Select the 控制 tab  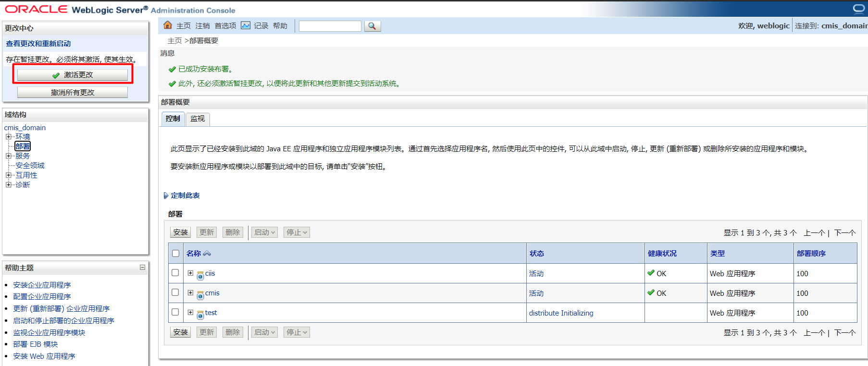pyautogui.click(x=173, y=119)
